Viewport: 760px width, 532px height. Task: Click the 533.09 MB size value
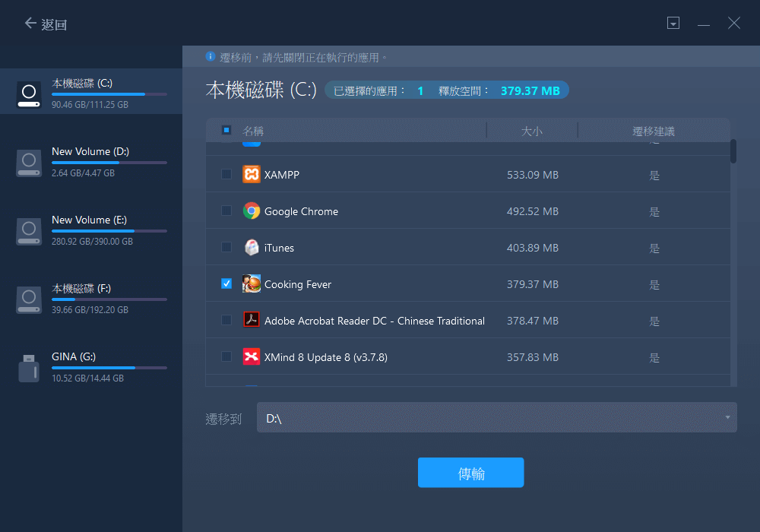(x=533, y=175)
